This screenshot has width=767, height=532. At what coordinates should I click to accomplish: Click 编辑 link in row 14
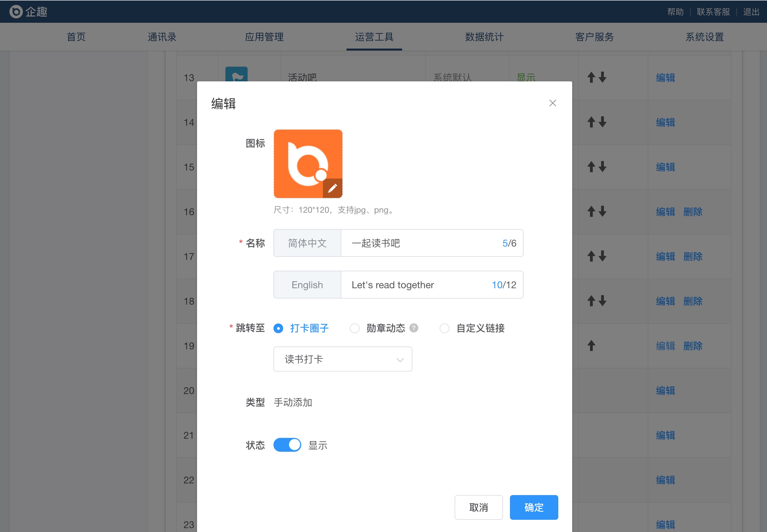pyautogui.click(x=665, y=122)
